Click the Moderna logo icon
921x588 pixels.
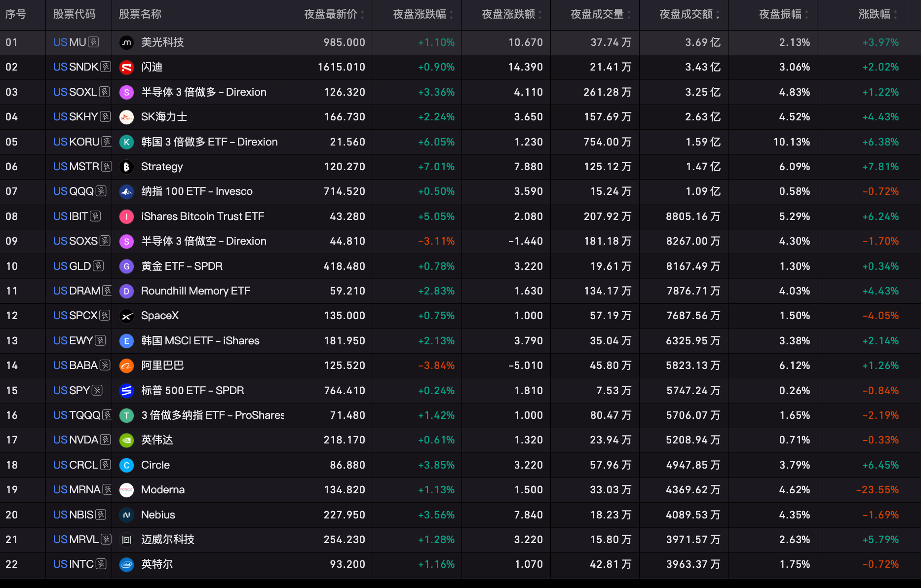point(126,490)
